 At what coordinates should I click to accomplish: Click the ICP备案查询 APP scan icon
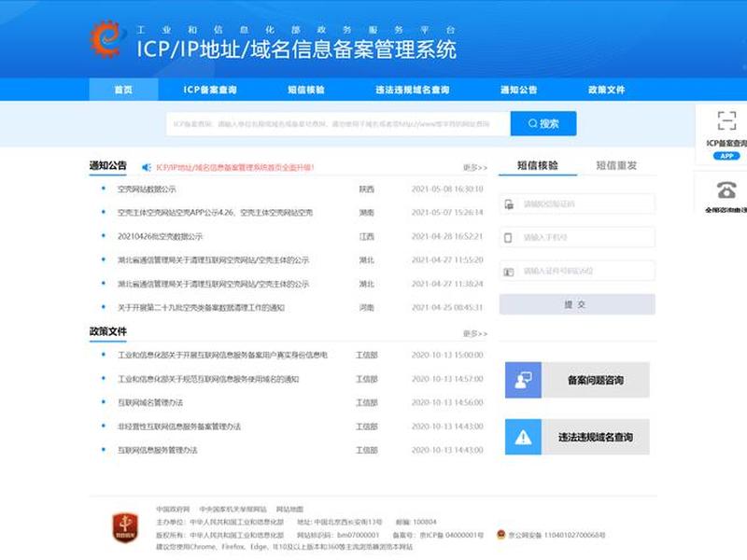point(726,120)
